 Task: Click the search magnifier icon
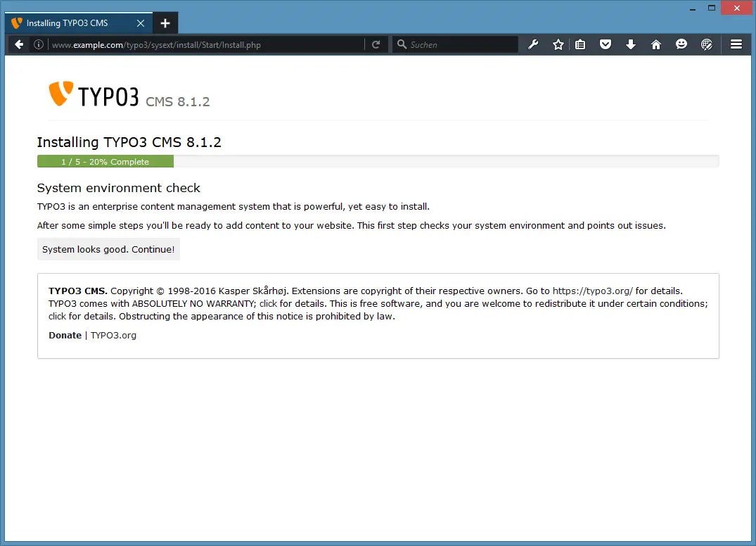402,44
